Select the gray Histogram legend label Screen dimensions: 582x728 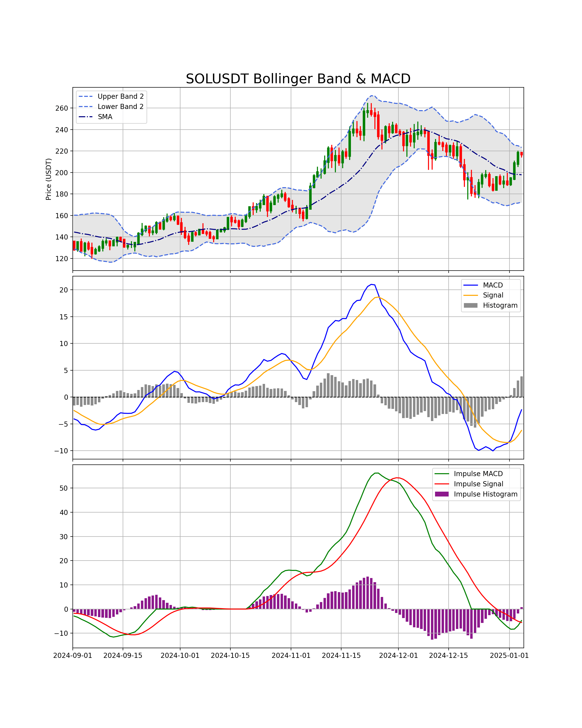[x=500, y=305]
